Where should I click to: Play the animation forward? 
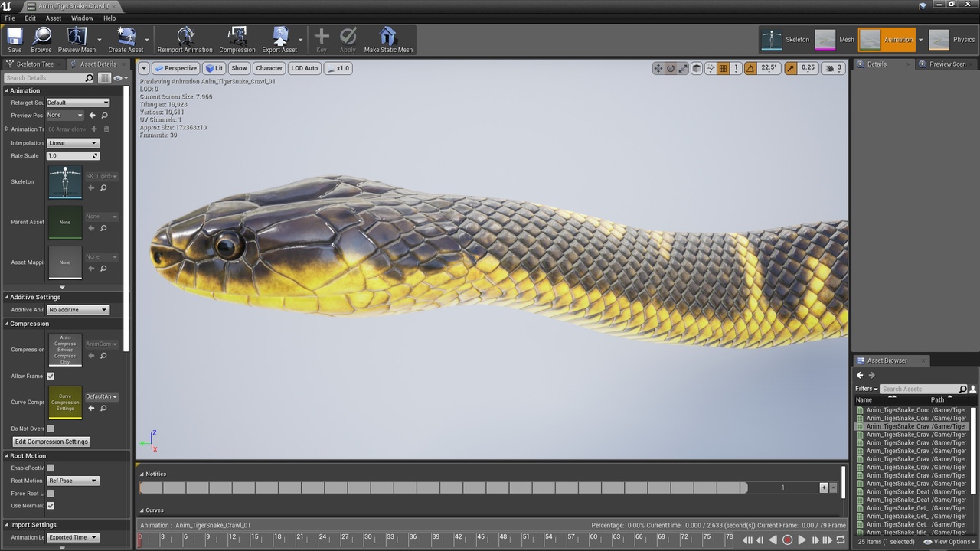point(802,540)
